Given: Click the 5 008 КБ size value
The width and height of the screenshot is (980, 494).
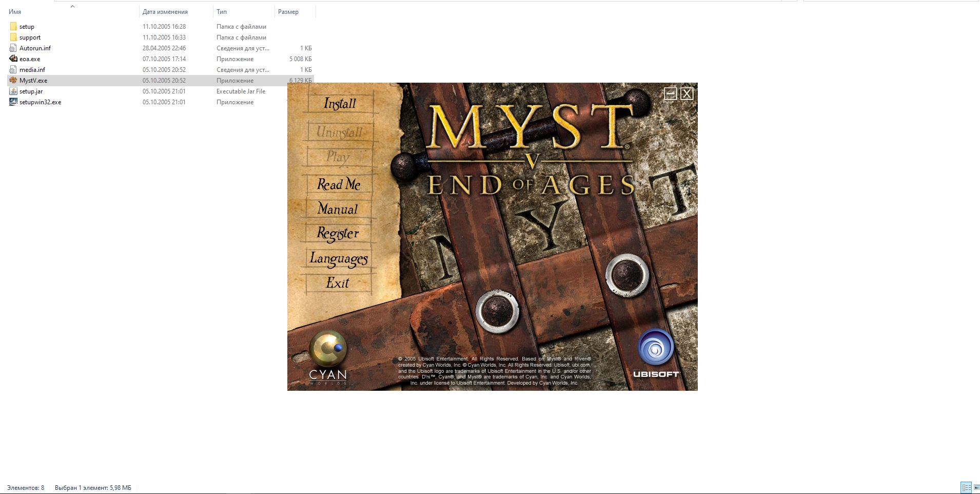Looking at the screenshot, I should click(x=301, y=59).
